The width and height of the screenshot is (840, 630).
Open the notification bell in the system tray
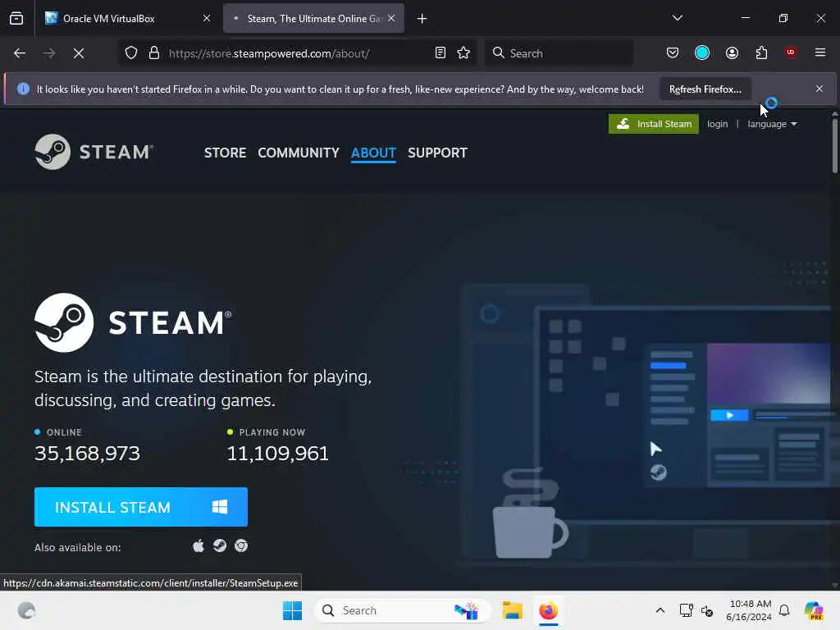point(784,610)
